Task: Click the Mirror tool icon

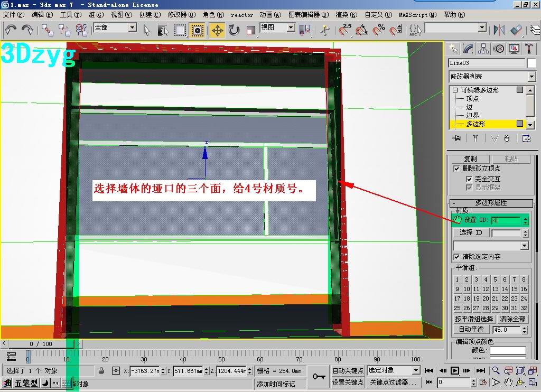Action: click(499, 30)
